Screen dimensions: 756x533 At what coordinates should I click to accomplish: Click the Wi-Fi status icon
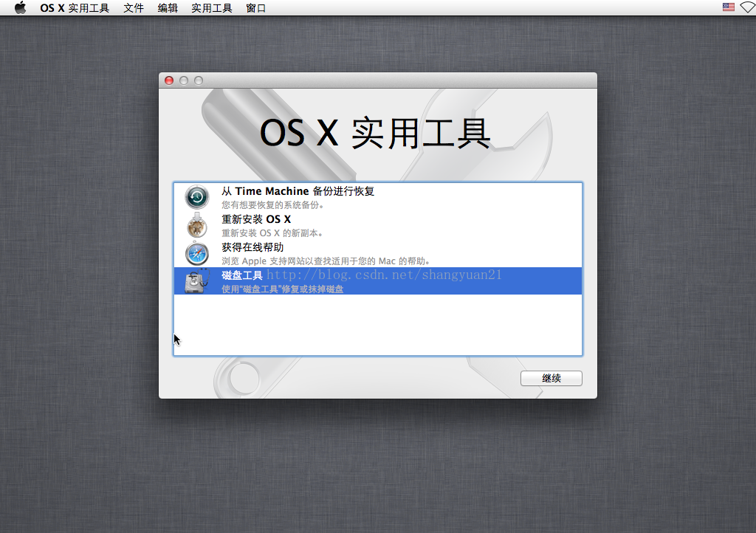(x=749, y=7)
